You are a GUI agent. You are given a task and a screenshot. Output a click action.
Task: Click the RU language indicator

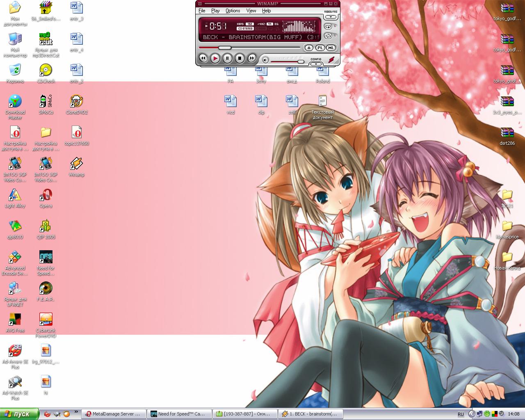pyautogui.click(x=461, y=414)
